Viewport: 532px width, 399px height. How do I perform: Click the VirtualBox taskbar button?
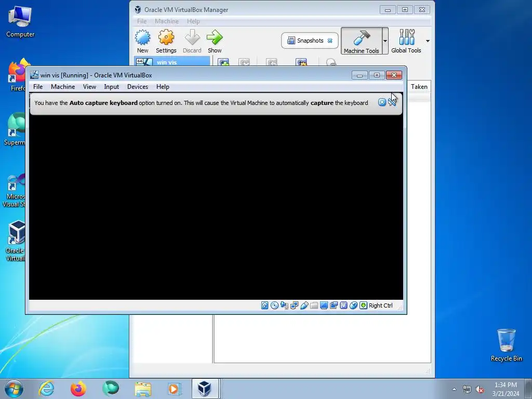205,389
